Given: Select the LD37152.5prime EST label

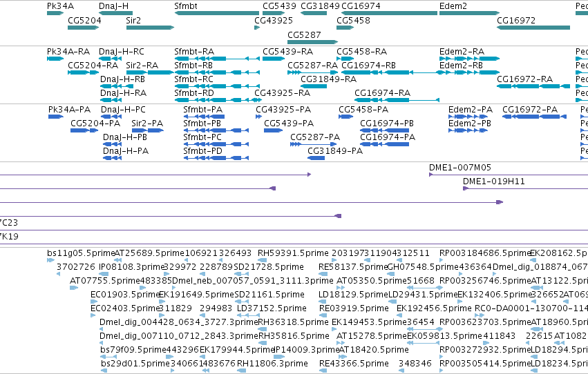Looking at the screenshot, I should tap(272, 308).
